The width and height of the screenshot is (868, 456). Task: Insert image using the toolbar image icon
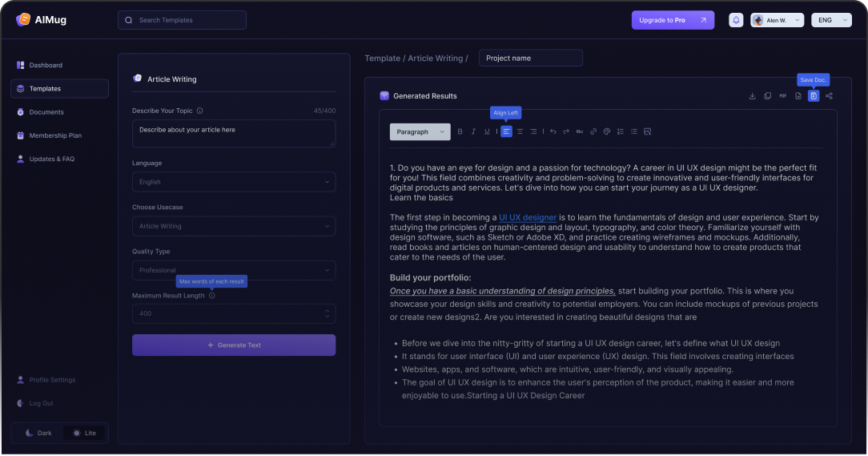(x=648, y=131)
